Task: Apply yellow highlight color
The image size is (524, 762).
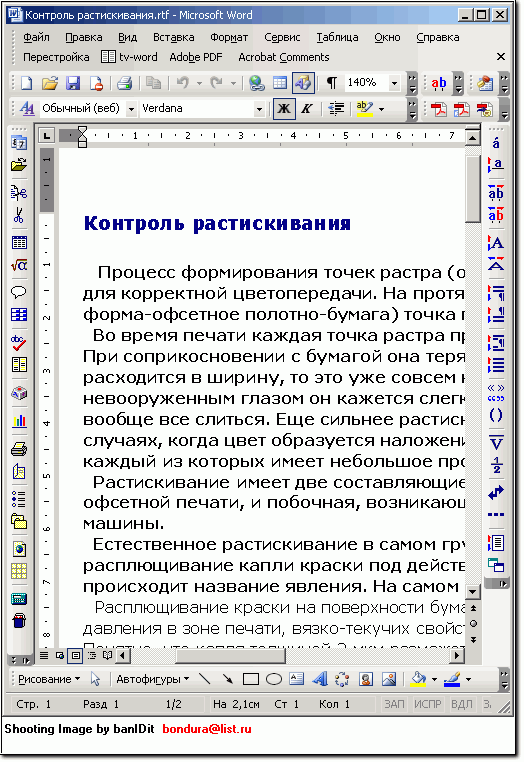Action: point(364,109)
